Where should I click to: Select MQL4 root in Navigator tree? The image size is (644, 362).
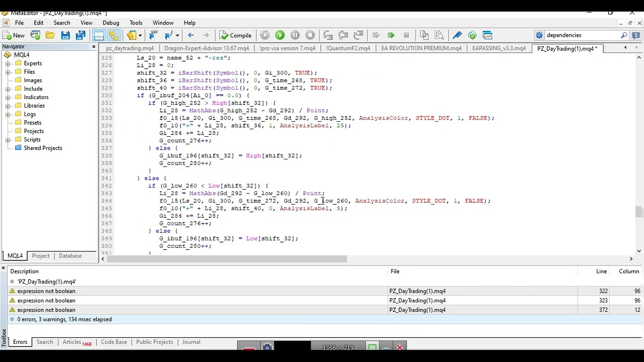point(22,55)
